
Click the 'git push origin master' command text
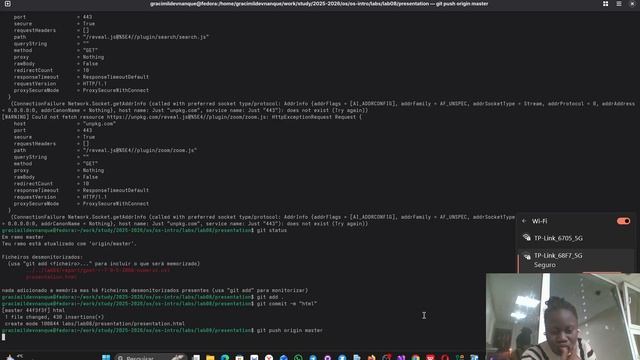click(289, 330)
